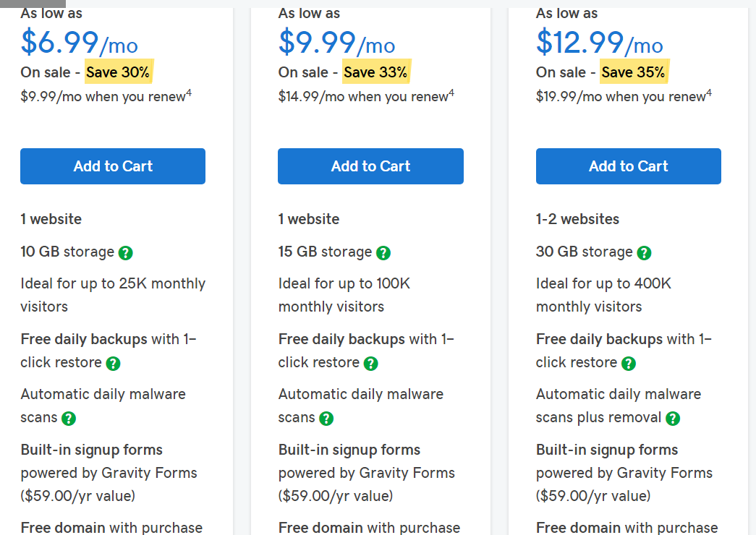
Task: Add the $6.99/mo plan to cart
Action: [x=113, y=166]
